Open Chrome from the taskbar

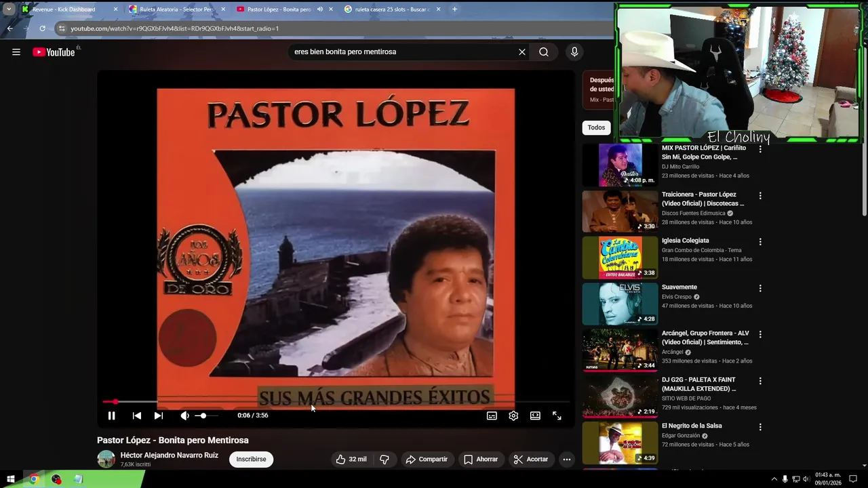coord(33,479)
